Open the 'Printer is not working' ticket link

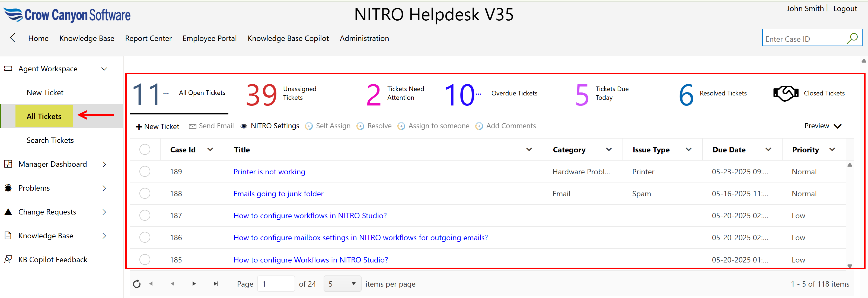click(269, 172)
